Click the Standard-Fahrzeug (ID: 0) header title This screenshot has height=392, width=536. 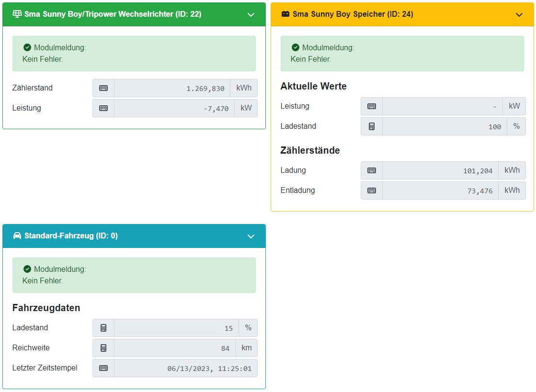pos(71,236)
